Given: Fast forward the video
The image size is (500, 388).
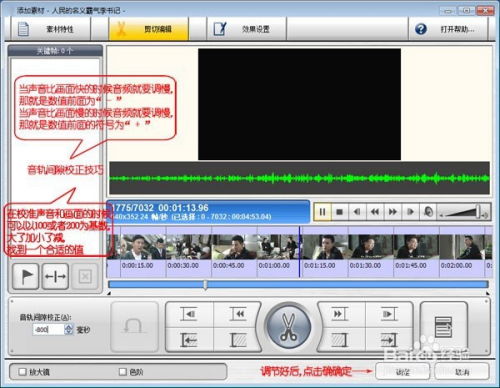Looking at the screenshot, I should tap(393, 212).
